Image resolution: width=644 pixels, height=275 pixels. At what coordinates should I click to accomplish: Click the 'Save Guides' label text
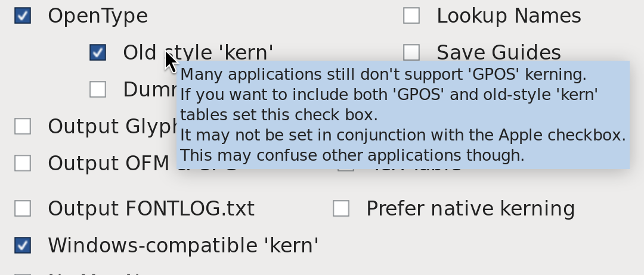click(x=499, y=52)
